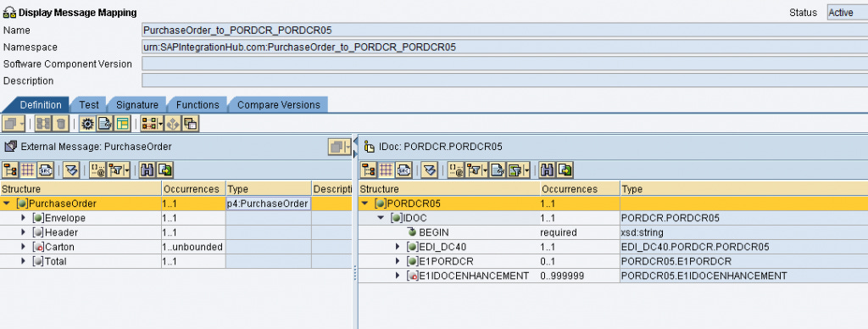This screenshot has width=868, height=329.
Task: Open the mapping-nodes dropdown icon in the main toolbar
Action: (152, 124)
